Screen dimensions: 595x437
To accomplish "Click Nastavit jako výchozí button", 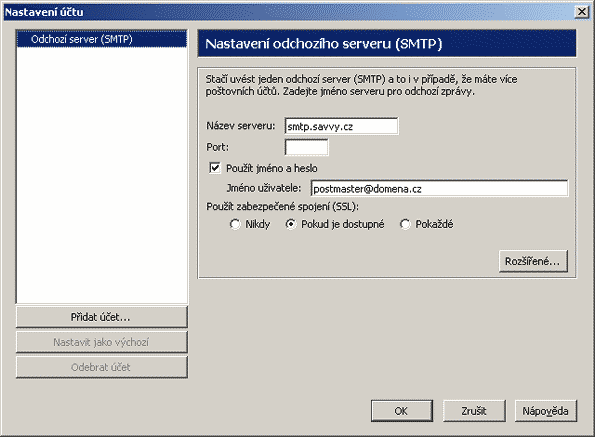I will click(x=102, y=342).
